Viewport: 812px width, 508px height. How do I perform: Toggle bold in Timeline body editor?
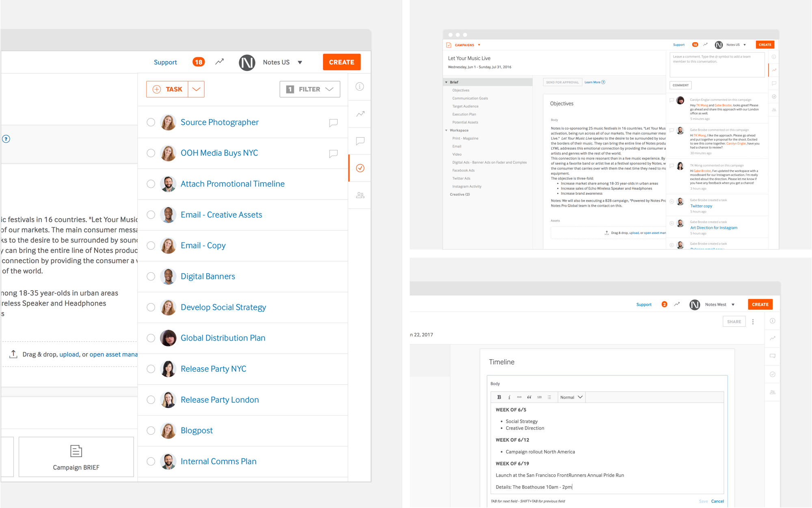[499, 397]
